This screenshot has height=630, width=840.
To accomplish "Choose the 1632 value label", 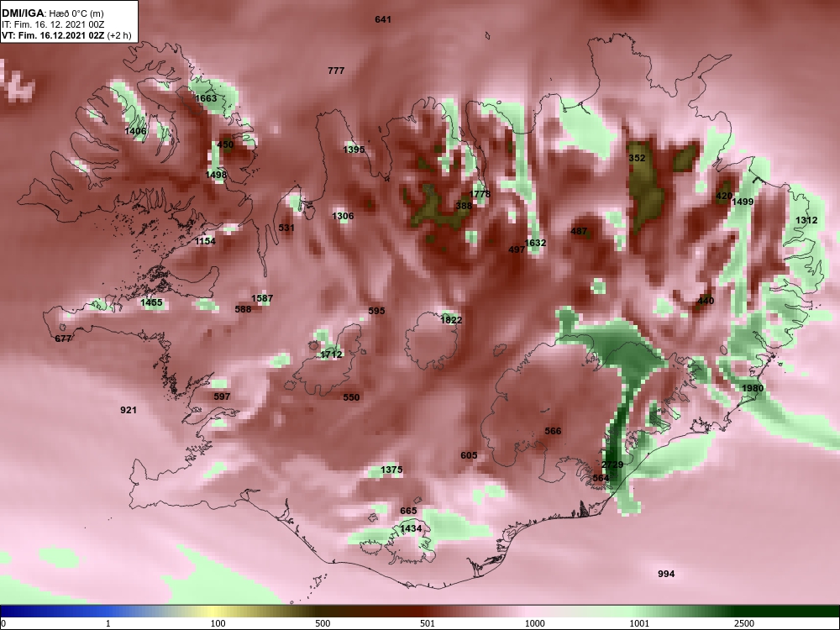I will [x=535, y=244].
